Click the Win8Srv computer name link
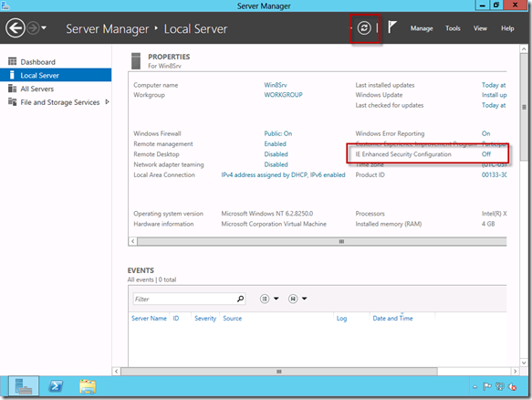This screenshot has width=532, height=400. [276, 85]
